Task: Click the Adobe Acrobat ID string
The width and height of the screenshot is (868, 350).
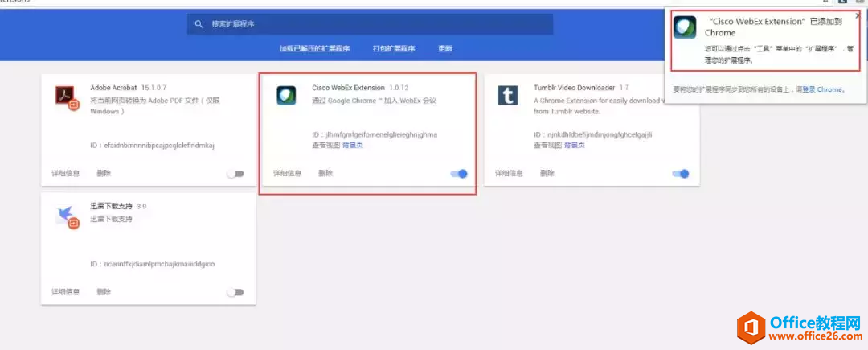Action: pyautogui.click(x=152, y=146)
